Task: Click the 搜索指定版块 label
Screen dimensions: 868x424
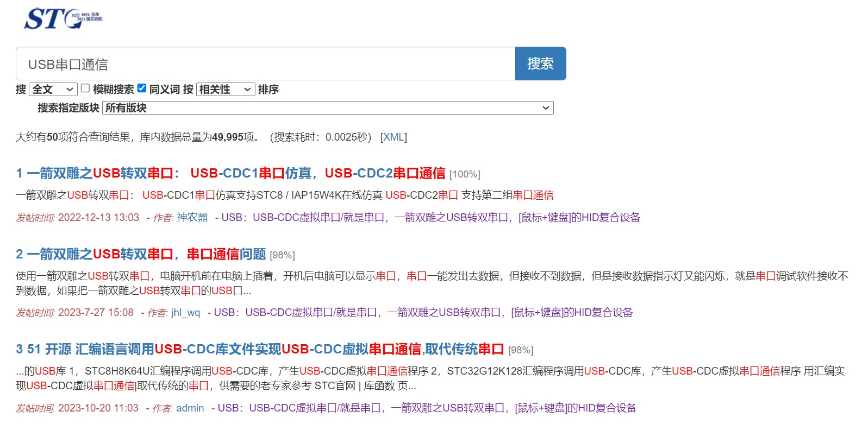Action: click(68, 107)
